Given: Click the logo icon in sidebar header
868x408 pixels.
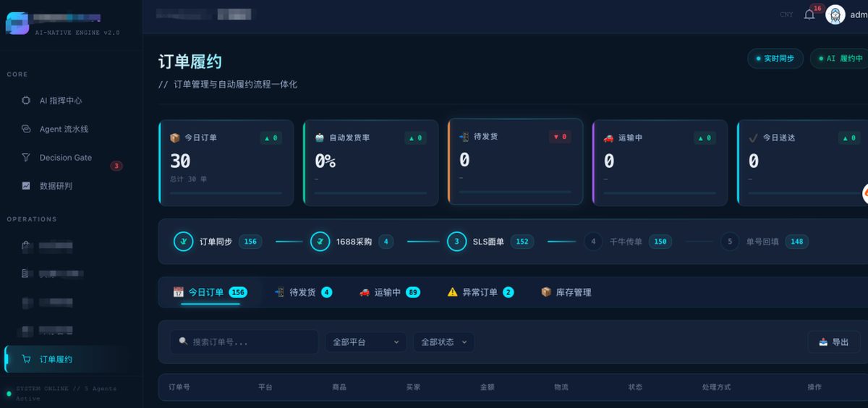Looking at the screenshot, I should pos(17,23).
